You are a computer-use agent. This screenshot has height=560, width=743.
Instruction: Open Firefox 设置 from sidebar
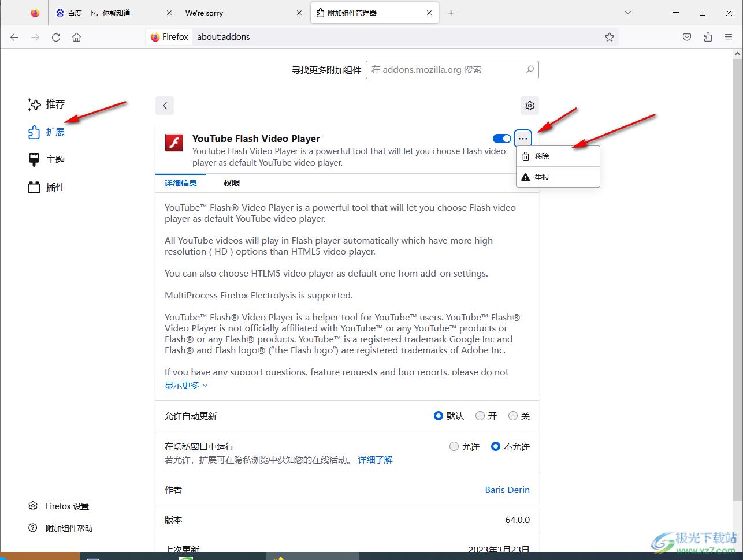[x=58, y=506]
